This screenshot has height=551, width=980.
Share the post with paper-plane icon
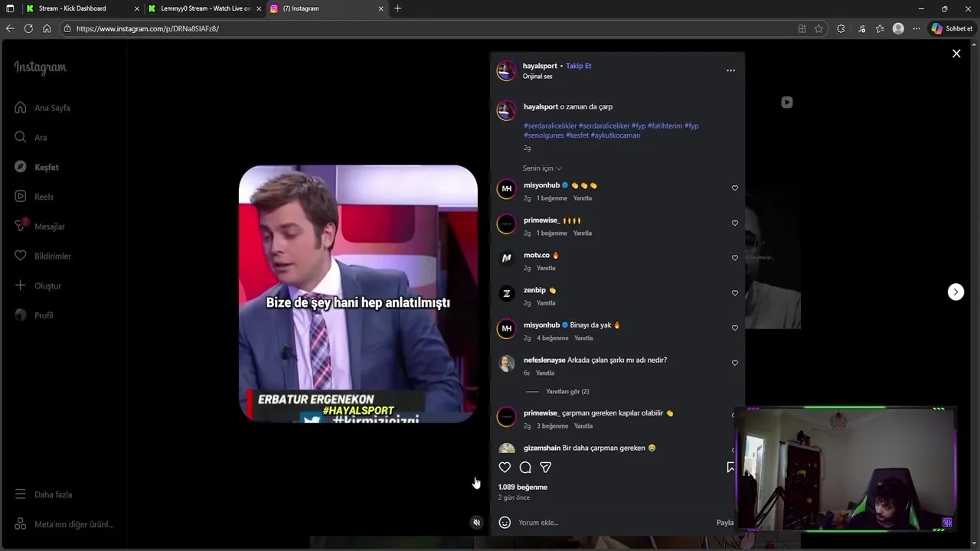click(x=546, y=468)
